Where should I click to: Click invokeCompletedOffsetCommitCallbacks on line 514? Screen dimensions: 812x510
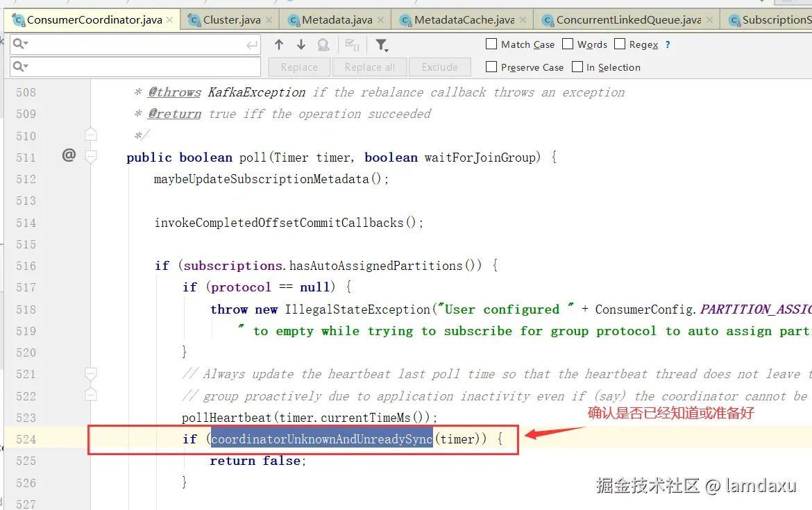click(x=278, y=223)
